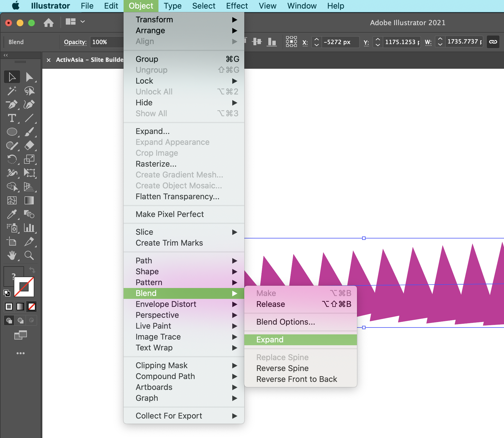Click the Hand tool

point(12,255)
